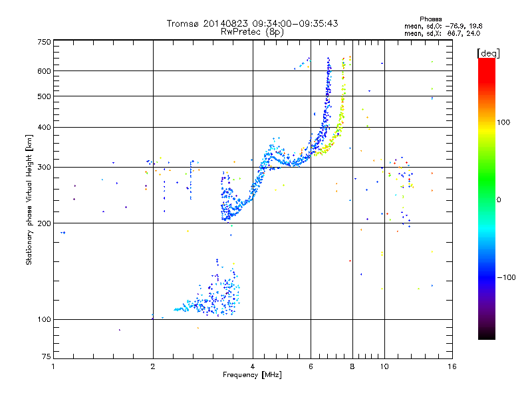
Task: Click the y-axis tick label '400'
Action: pos(44,128)
